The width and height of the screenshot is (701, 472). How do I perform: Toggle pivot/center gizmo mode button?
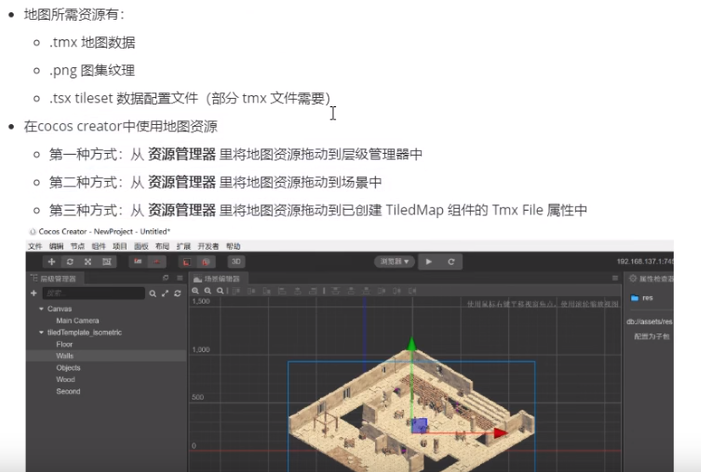point(138,262)
